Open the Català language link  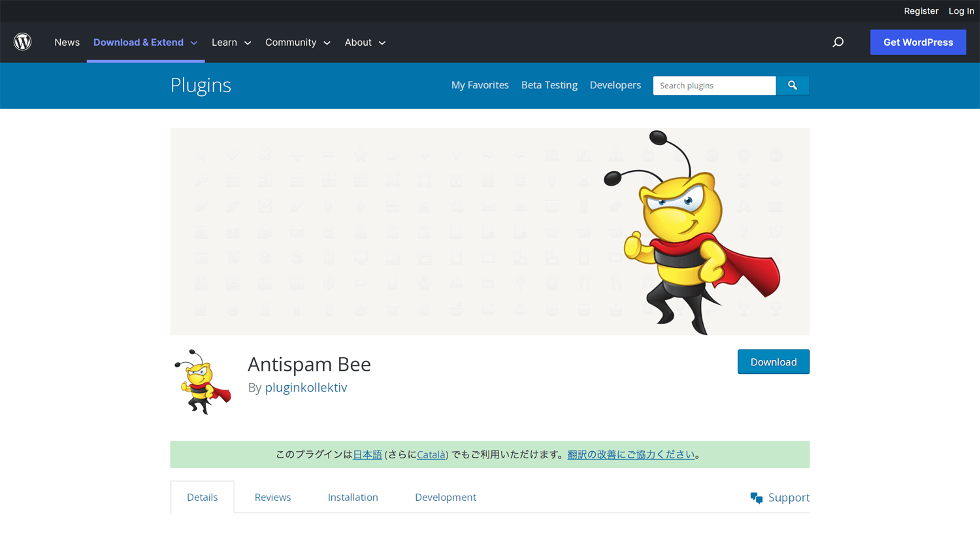[x=431, y=454]
